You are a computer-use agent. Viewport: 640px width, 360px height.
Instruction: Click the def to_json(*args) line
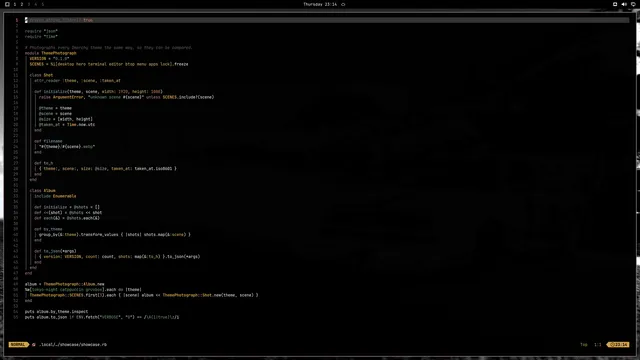click(x=55, y=251)
